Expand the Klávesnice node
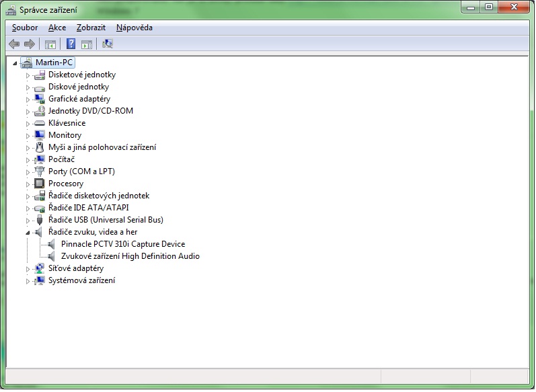This screenshot has height=392, width=536. point(28,124)
